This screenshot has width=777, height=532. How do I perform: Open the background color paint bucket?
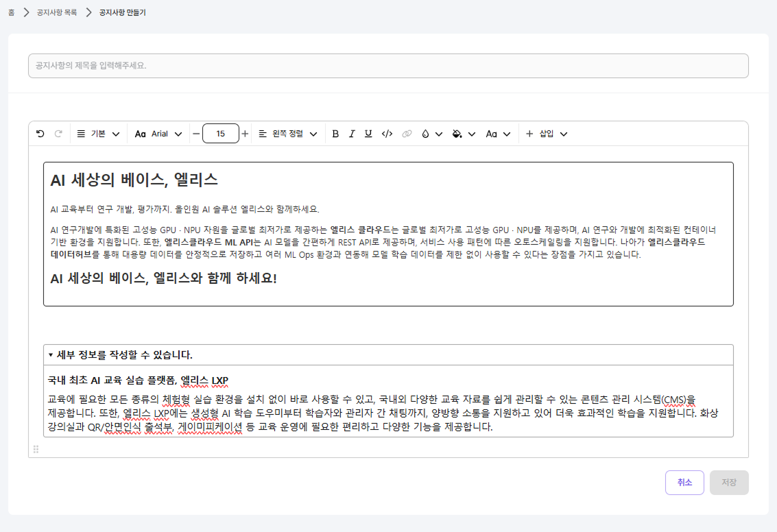[464, 134]
